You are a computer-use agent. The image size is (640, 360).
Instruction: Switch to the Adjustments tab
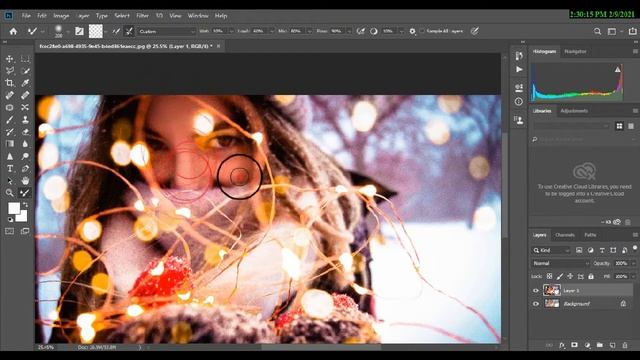click(x=574, y=111)
